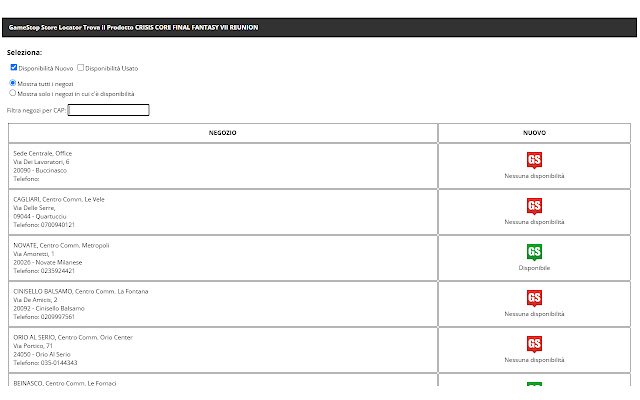Click the Via Dei Lavoratori, 6 address
Image resolution: width=640 pixels, height=400 pixels.
[x=41, y=162]
